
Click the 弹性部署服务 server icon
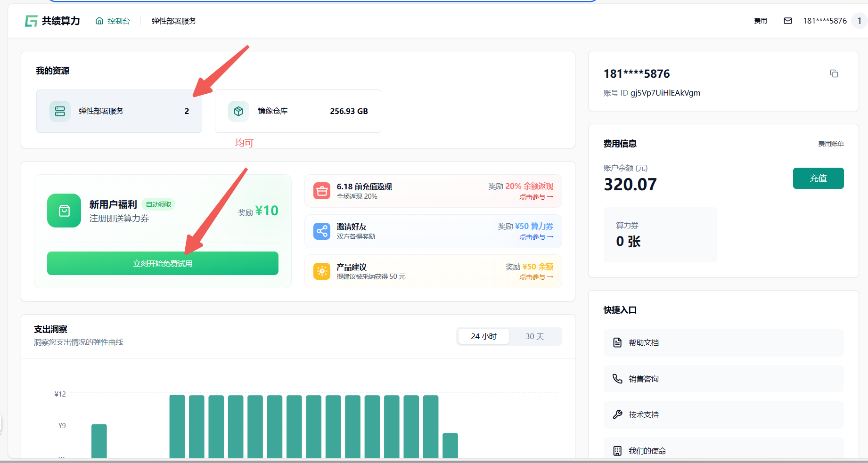(60, 111)
